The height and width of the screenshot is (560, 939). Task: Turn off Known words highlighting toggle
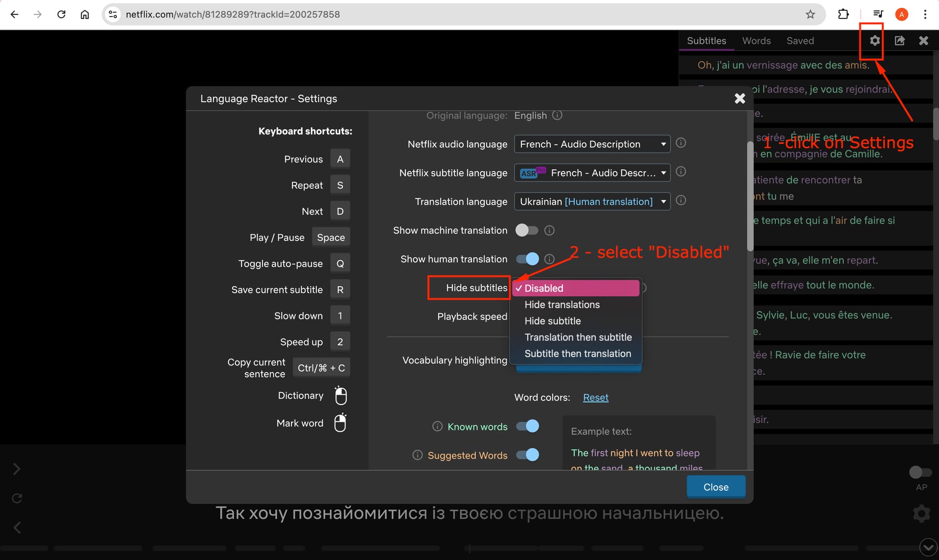click(527, 426)
